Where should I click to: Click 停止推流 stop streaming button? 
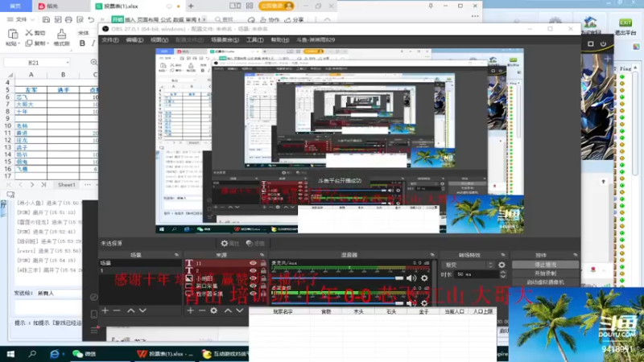pyautogui.click(x=546, y=265)
